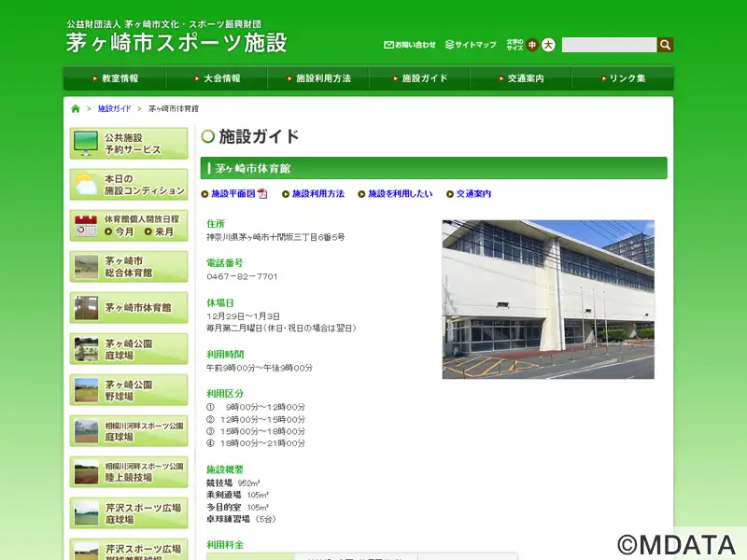Click the 午前9時00分～午後9時00分 hours text
Image resolution: width=747 pixels, height=560 pixels.
[x=260, y=368]
